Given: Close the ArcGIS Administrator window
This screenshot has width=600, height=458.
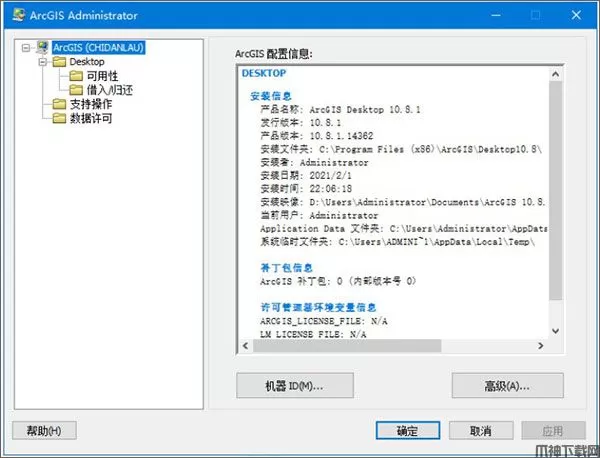Looking at the screenshot, I should point(576,15).
